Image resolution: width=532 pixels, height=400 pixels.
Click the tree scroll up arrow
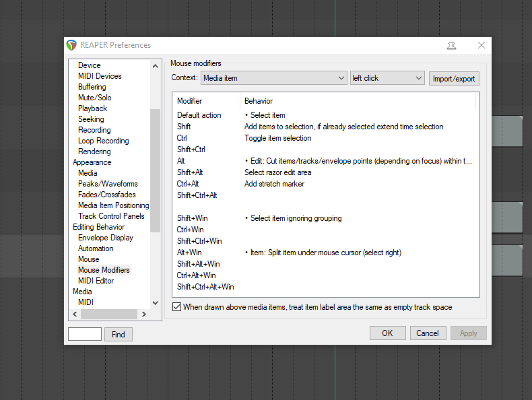coord(155,66)
